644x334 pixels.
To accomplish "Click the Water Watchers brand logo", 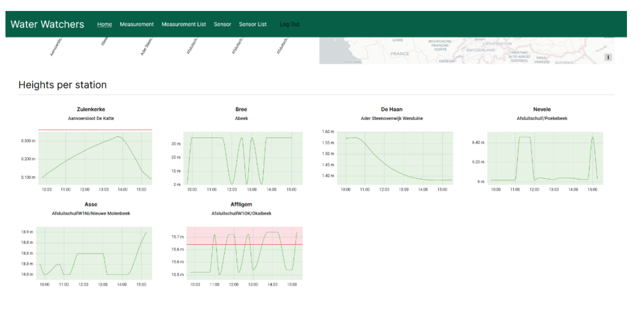I will click(x=47, y=24).
